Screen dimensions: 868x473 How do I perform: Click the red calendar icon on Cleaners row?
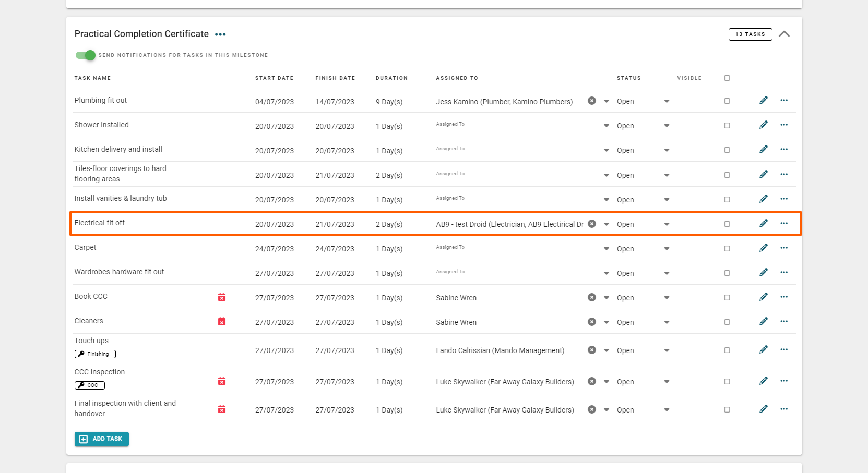[x=221, y=322]
